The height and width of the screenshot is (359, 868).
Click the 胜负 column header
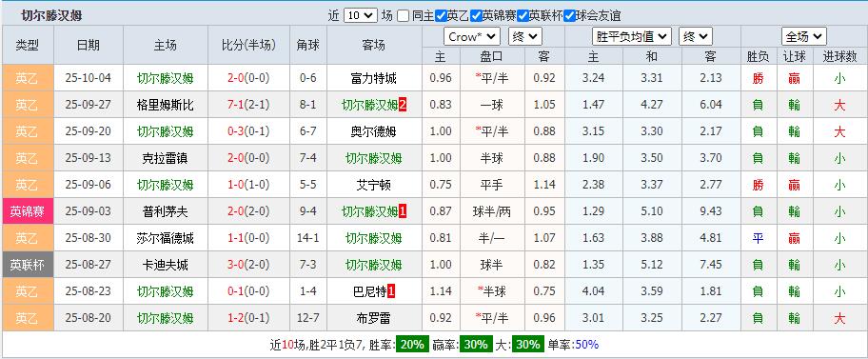pyautogui.click(x=758, y=56)
